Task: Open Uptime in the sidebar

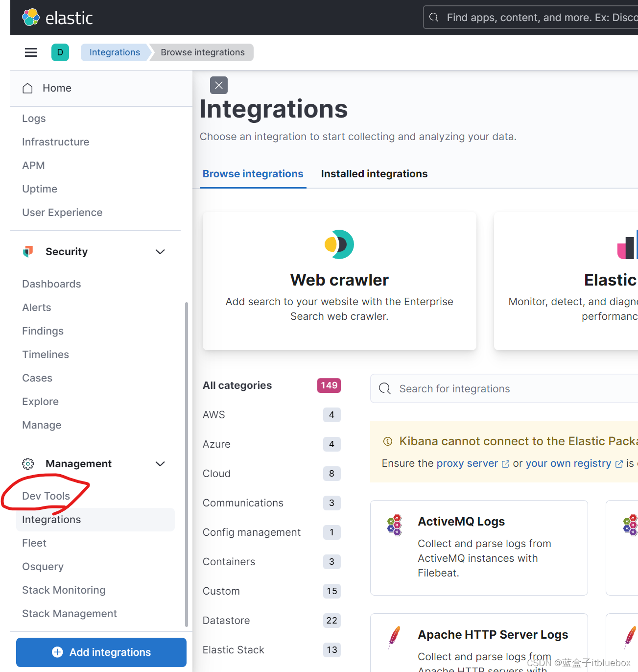Action: click(x=40, y=189)
